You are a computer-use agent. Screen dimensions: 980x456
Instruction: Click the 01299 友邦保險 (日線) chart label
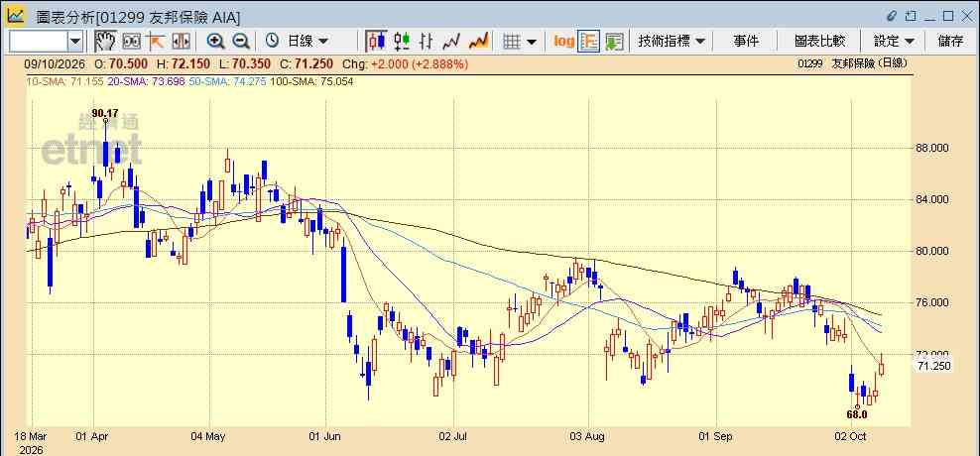[853, 63]
